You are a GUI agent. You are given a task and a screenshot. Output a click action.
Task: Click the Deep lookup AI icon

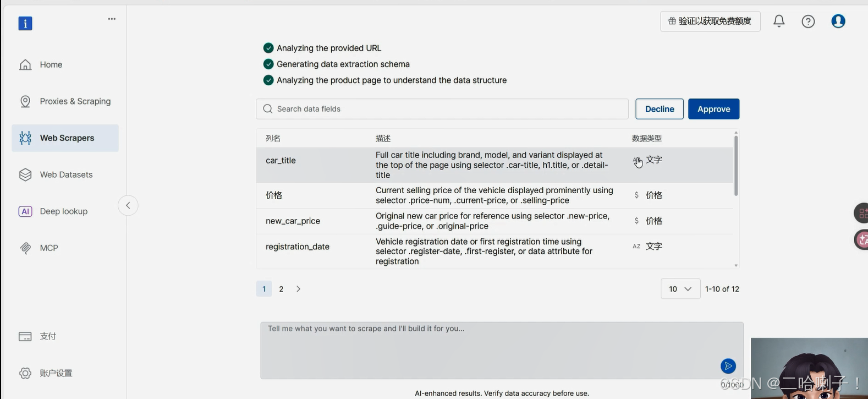(x=25, y=211)
